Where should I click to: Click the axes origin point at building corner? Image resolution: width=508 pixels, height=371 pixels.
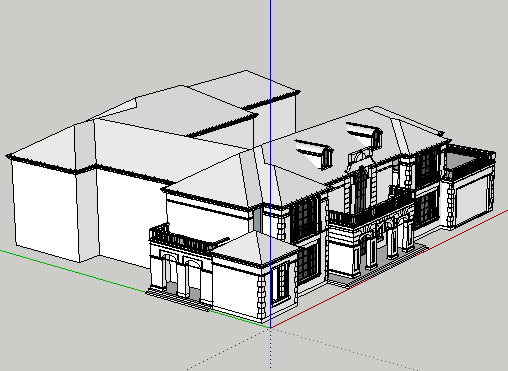(x=270, y=328)
